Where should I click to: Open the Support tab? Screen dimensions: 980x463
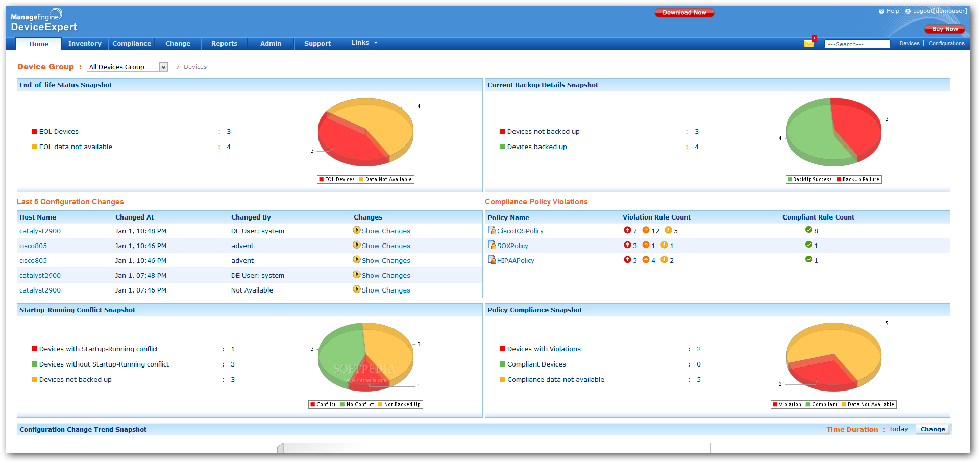pos(317,44)
